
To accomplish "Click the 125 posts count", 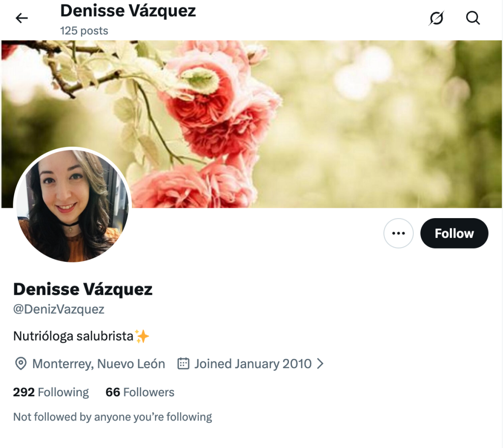I will (84, 31).
